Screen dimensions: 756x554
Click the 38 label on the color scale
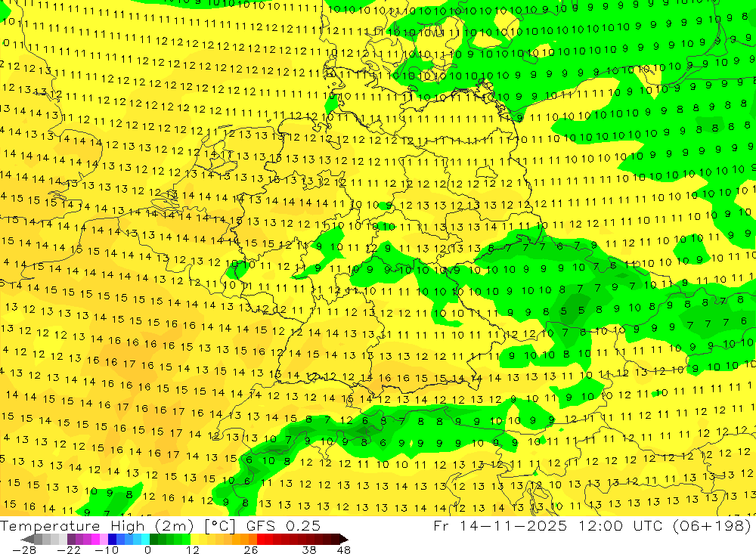click(309, 549)
